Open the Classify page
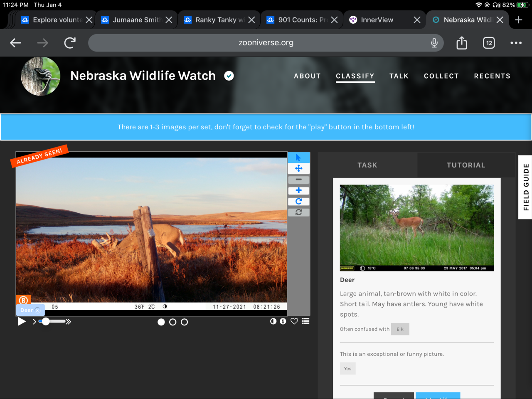The width and height of the screenshot is (532, 399). tap(355, 76)
